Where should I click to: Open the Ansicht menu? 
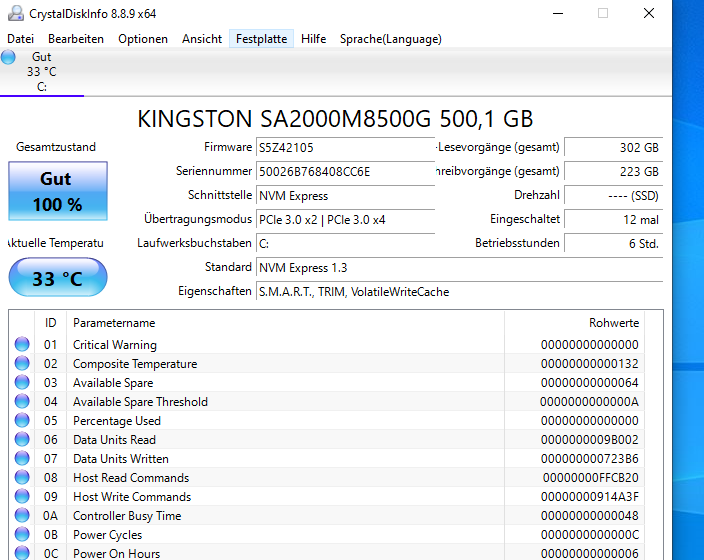click(202, 39)
